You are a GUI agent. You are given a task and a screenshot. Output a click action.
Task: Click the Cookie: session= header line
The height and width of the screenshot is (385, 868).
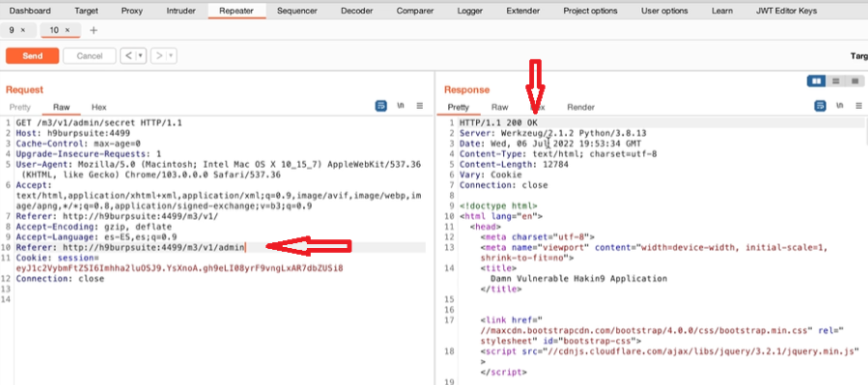click(57, 258)
